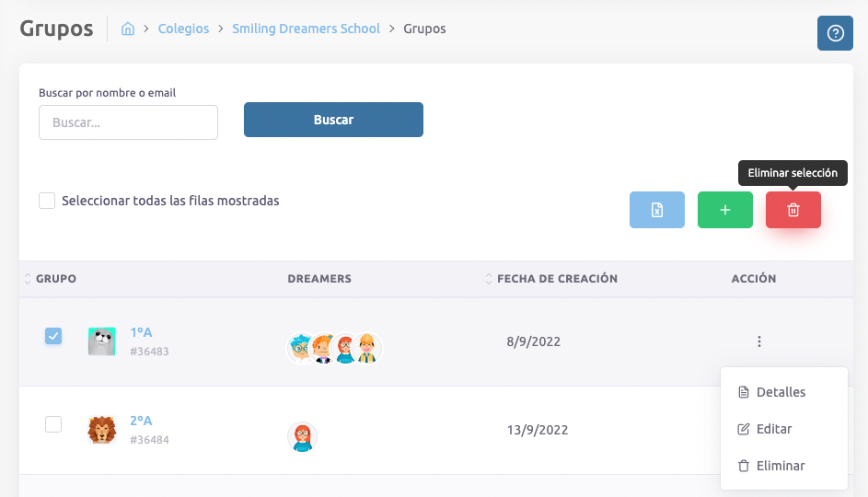Image resolution: width=868 pixels, height=497 pixels.
Task: Toggle Seleccionar todas las filas mostradas checkbox
Action: click(47, 201)
